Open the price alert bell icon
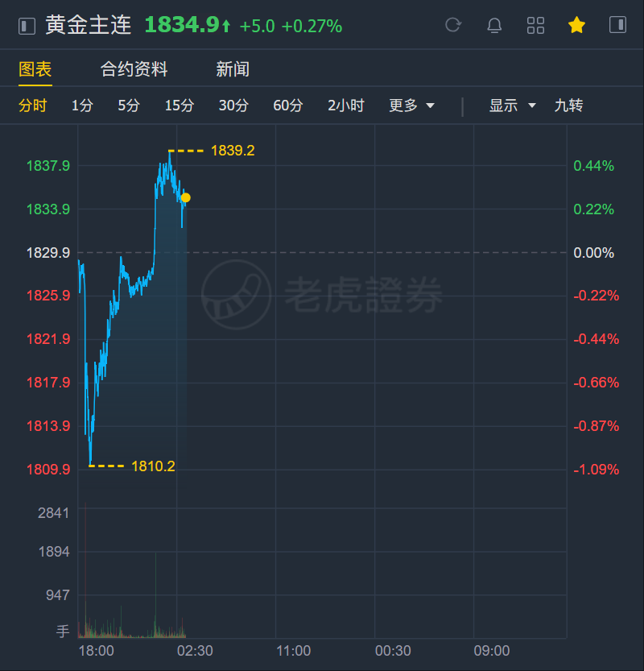The width and height of the screenshot is (644, 671). (x=494, y=25)
